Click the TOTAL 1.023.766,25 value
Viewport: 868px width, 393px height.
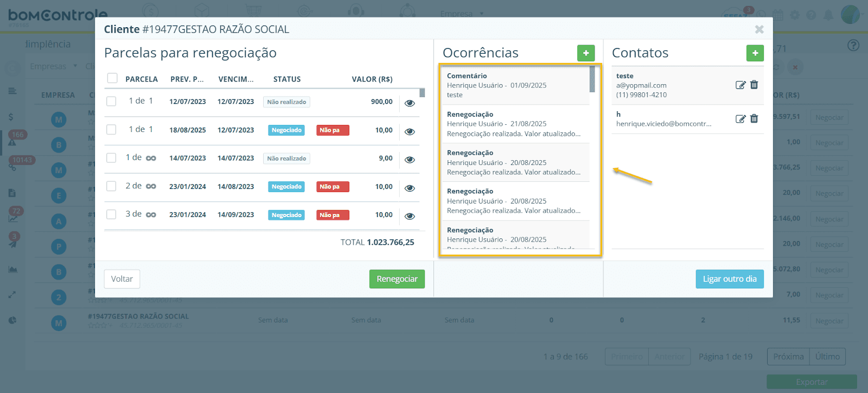[x=391, y=242]
